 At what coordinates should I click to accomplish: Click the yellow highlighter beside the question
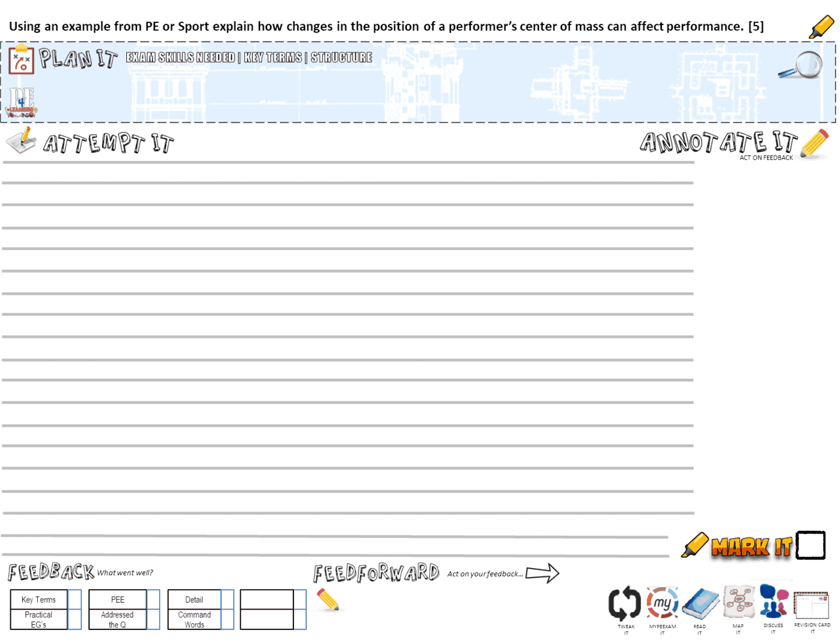tap(823, 26)
